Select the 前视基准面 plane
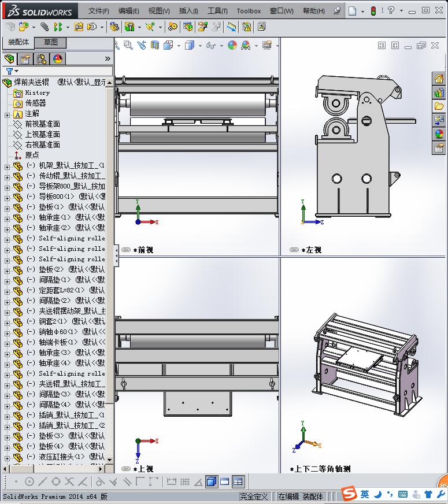Viewport: 448px width, 504px height. click(x=43, y=124)
